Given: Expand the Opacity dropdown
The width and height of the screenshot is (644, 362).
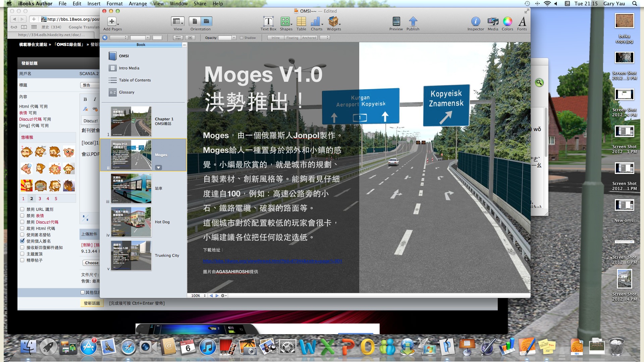Looking at the screenshot, I should click(234, 38).
